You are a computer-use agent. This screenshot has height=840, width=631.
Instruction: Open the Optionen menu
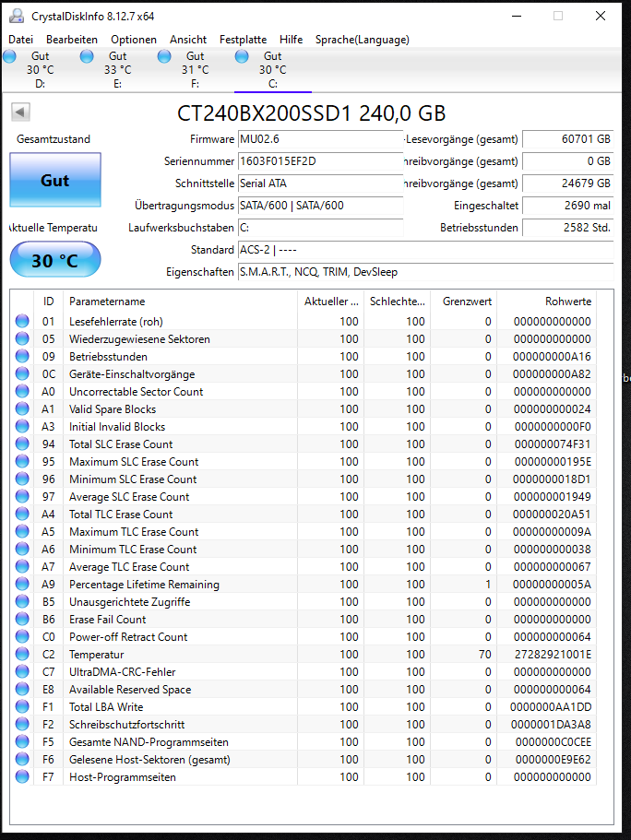[134, 40]
